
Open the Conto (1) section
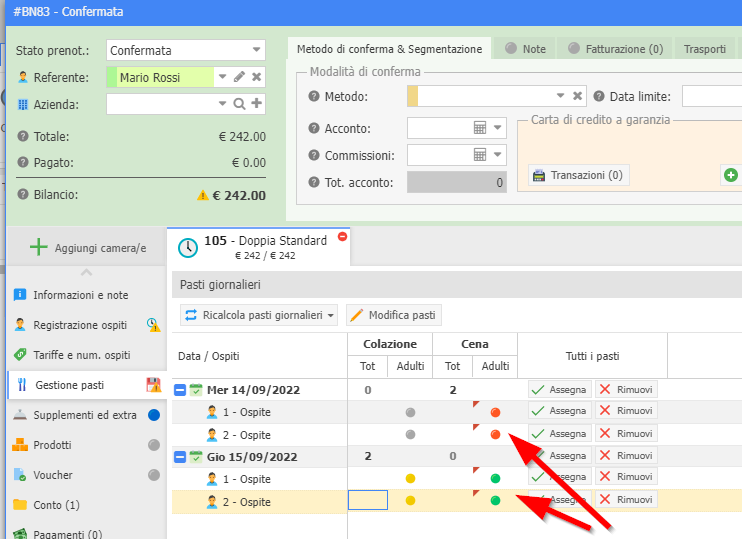click(87, 505)
